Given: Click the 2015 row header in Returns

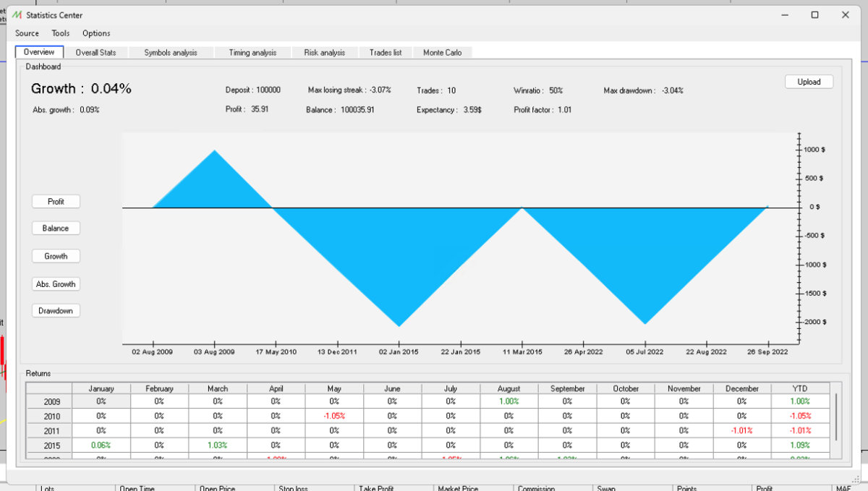Looking at the screenshot, I should click(52, 445).
